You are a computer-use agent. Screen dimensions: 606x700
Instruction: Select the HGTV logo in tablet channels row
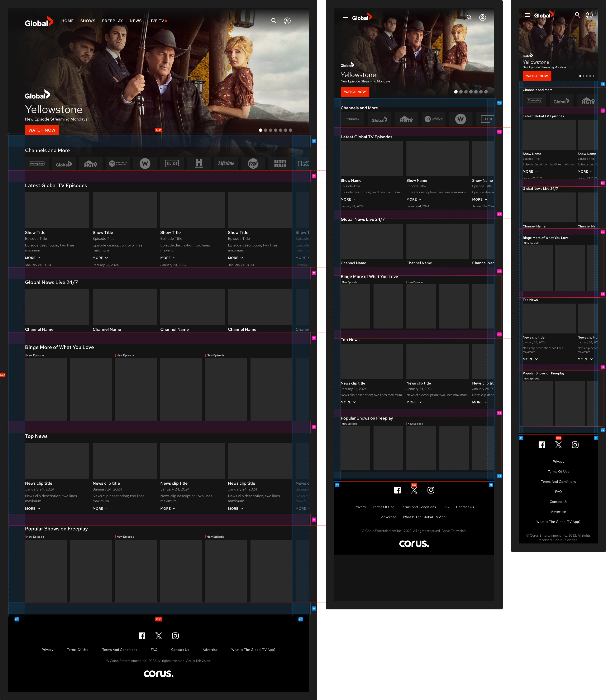[406, 119]
